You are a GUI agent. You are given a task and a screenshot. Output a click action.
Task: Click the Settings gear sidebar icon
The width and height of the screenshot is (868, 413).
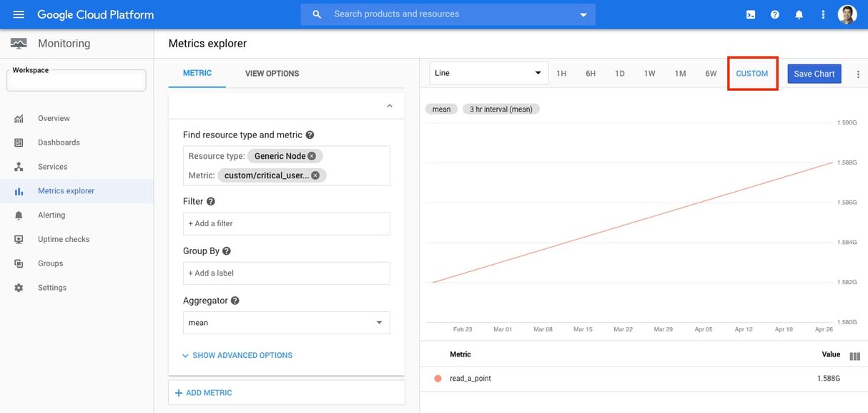(19, 288)
